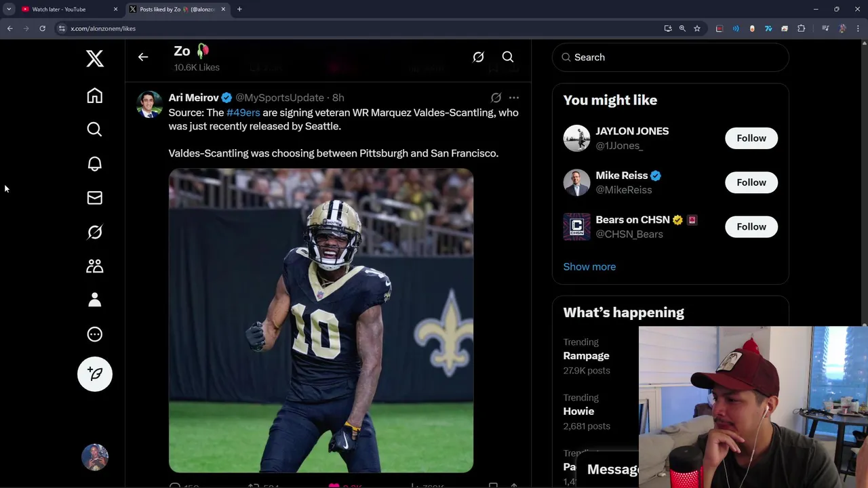This screenshot has width=868, height=488.
Task: Close the Watch later YouTube tab
Action: pos(115,9)
